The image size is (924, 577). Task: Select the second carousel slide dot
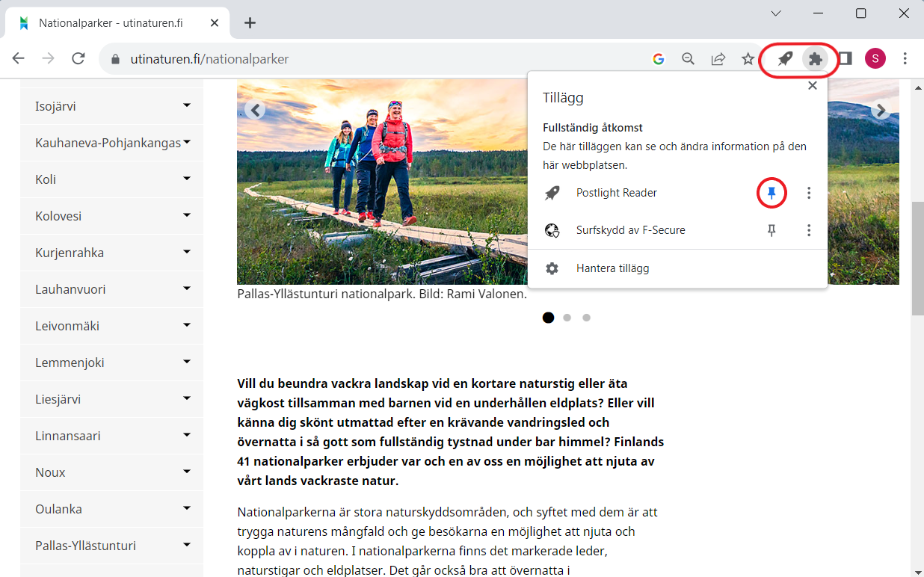click(x=567, y=318)
